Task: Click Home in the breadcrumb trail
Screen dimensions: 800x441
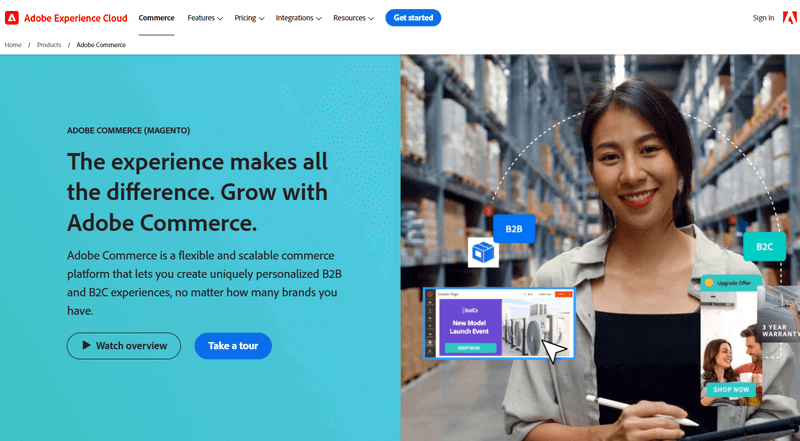Action: click(x=13, y=45)
